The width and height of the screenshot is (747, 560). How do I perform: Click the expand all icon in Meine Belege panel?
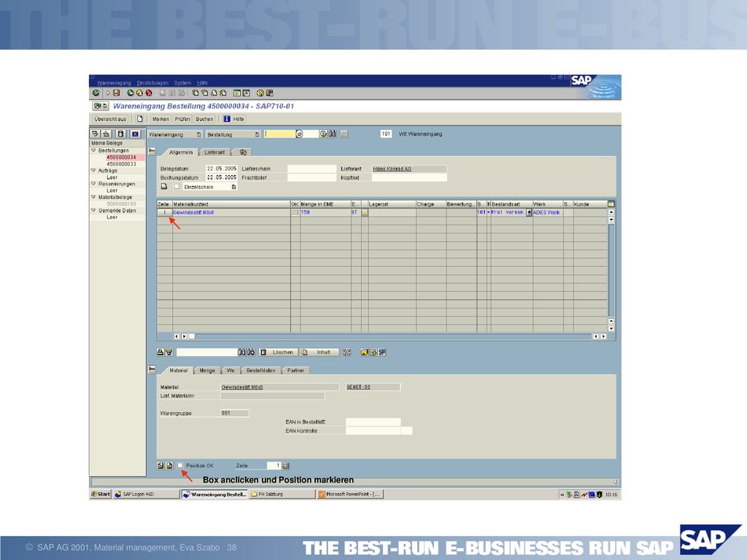pos(96,134)
